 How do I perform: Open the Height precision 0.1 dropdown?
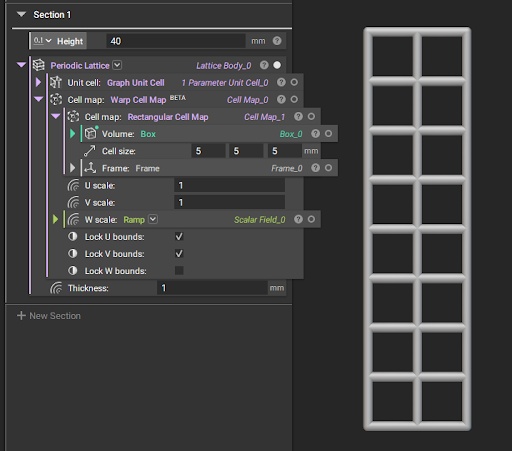(42, 41)
